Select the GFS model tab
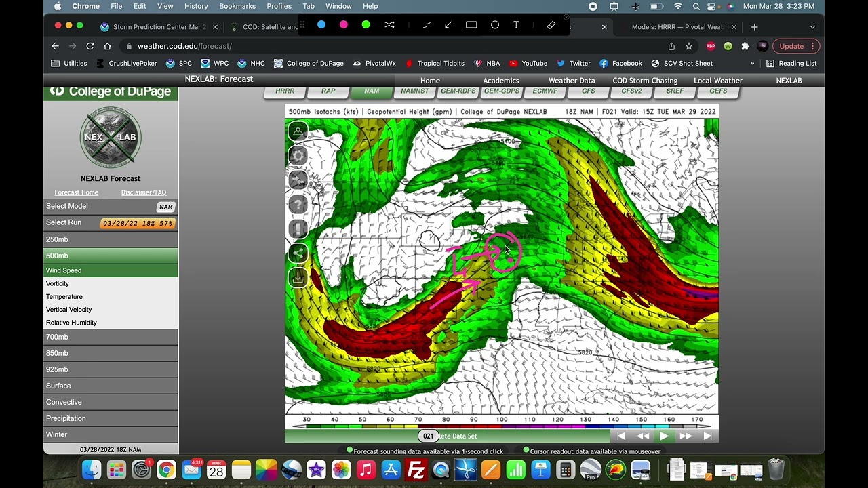 (x=588, y=91)
